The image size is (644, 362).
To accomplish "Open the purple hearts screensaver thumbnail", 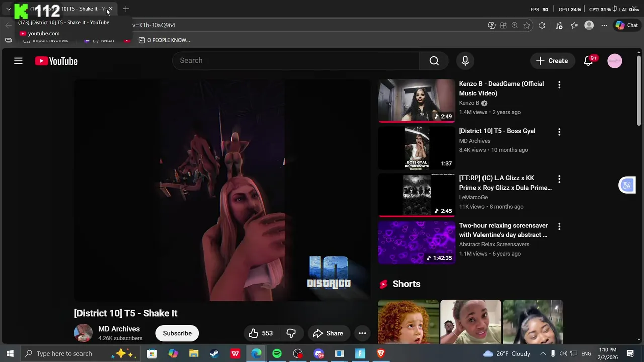I will pyautogui.click(x=417, y=243).
